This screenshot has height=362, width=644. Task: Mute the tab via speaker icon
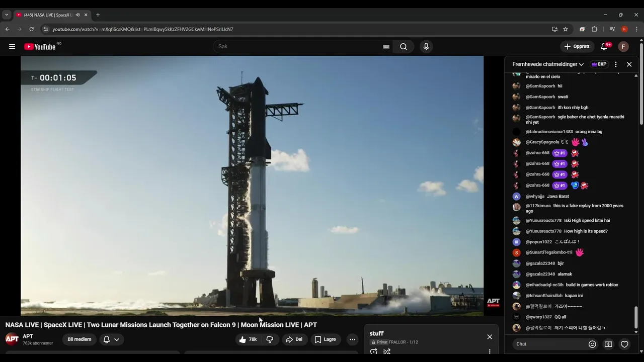coord(77,15)
